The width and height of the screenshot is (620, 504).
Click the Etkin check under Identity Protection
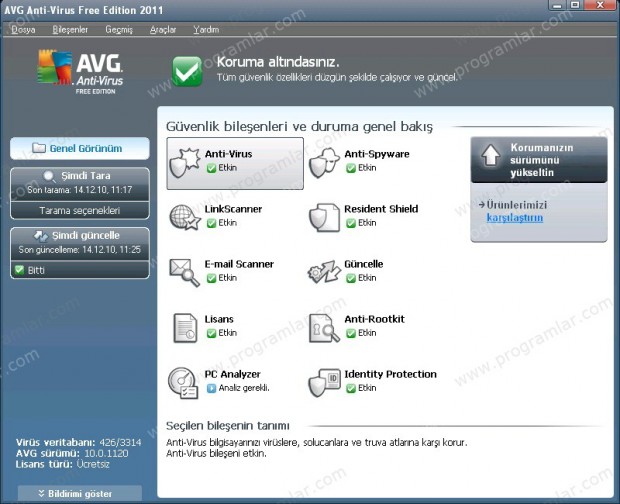click(351, 388)
